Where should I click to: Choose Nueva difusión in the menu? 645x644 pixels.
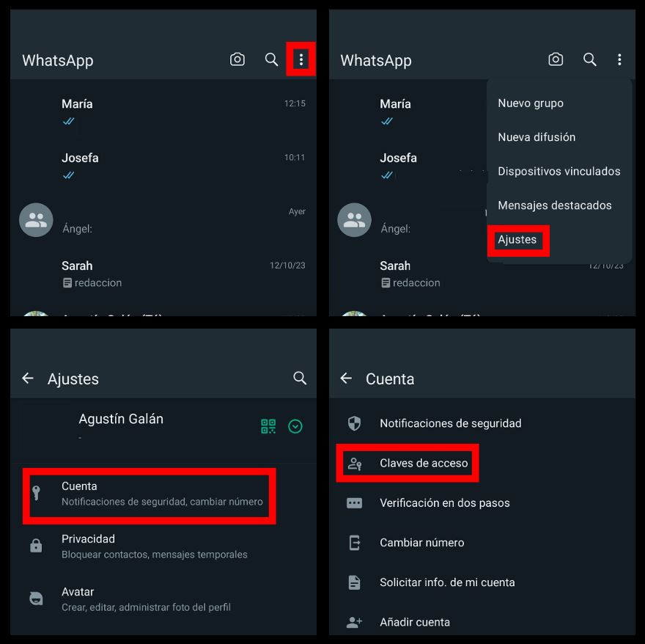tap(537, 137)
